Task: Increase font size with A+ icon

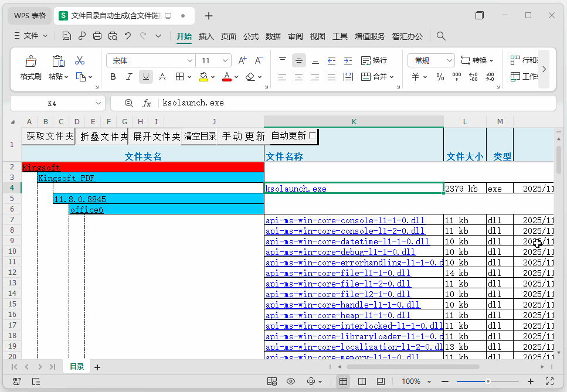Action: click(242, 60)
